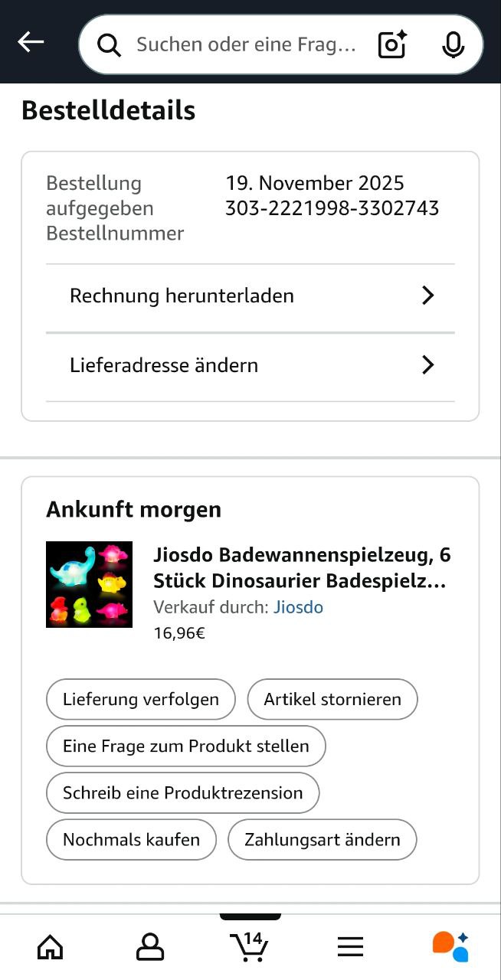Tap the search magnifier icon

tap(110, 46)
